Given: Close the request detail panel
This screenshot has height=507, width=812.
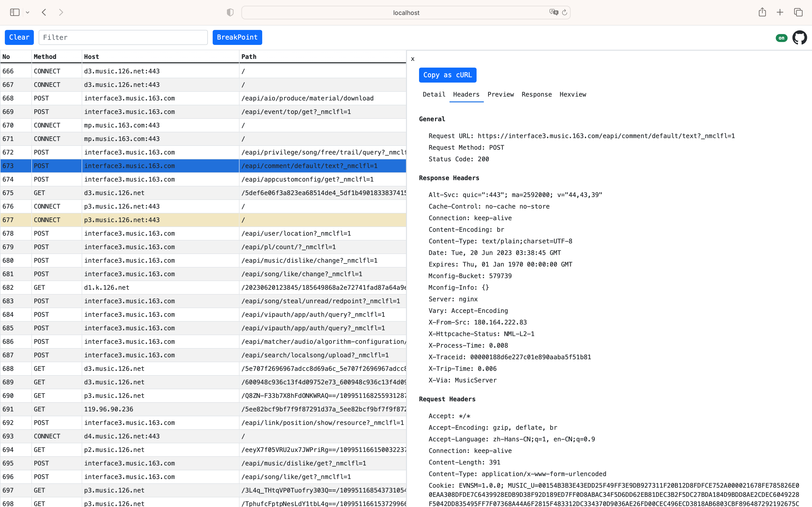Looking at the screenshot, I should coord(413,59).
